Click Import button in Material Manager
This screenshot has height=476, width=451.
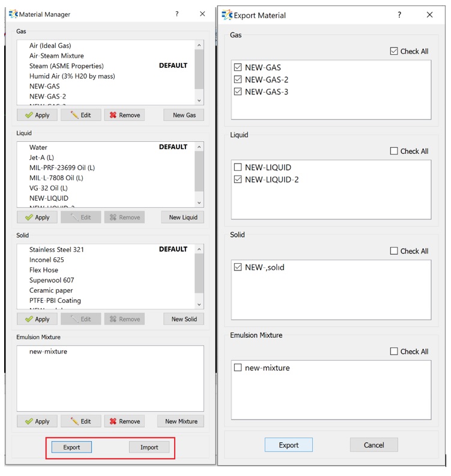[149, 447]
